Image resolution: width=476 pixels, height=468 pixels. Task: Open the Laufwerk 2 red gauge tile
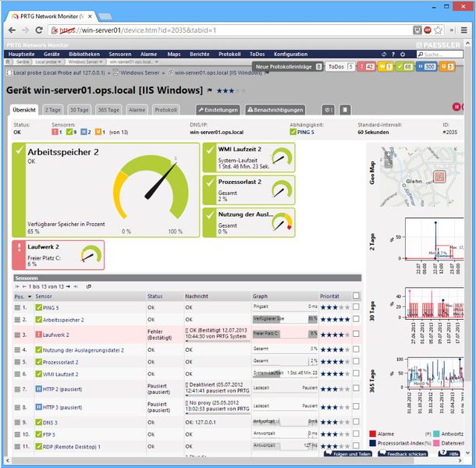click(x=59, y=255)
